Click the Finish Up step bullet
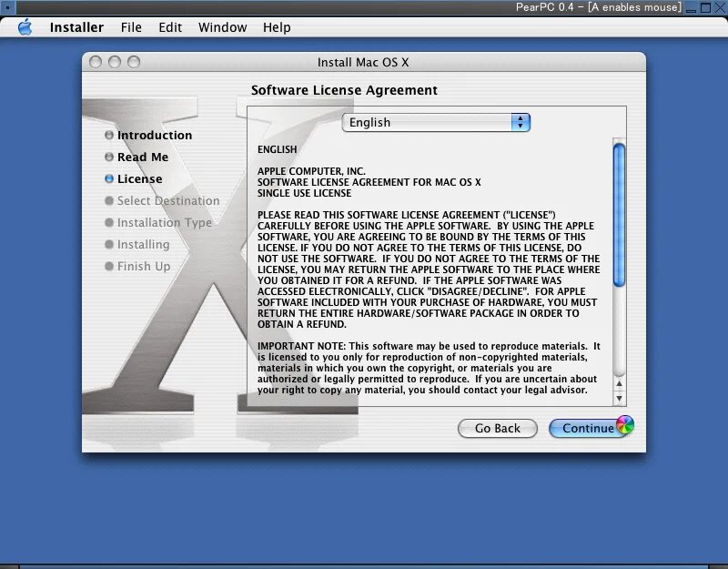Image resolution: width=728 pixels, height=569 pixels. click(109, 266)
